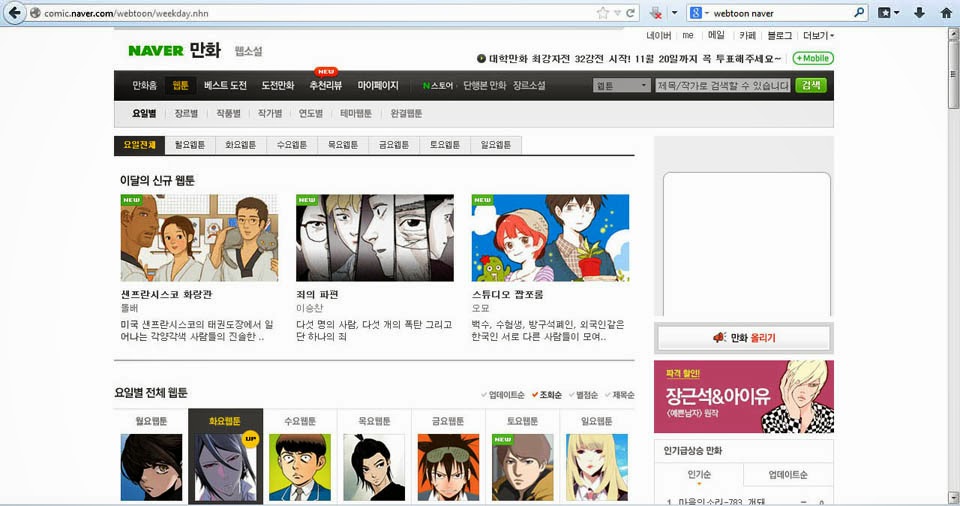The image size is (960, 506).
Task: Click the 만화 올리기 upload button
Action: point(744,338)
